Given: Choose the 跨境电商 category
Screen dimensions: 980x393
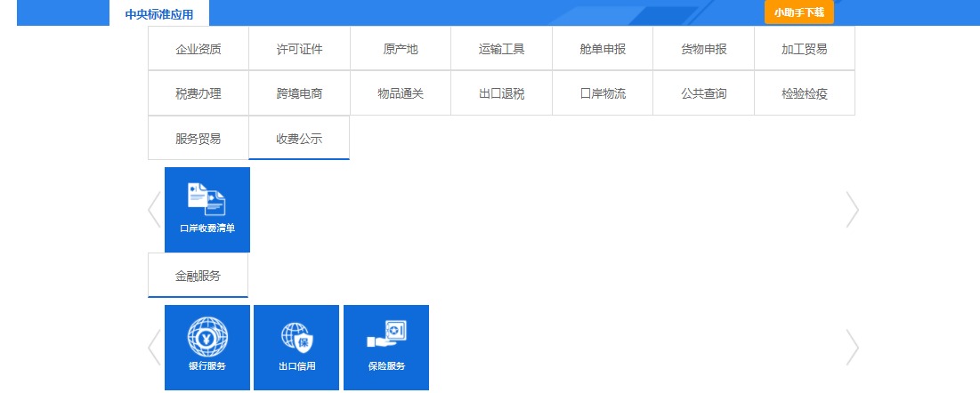Looking at the screenshot, I should tap(299, 93).
